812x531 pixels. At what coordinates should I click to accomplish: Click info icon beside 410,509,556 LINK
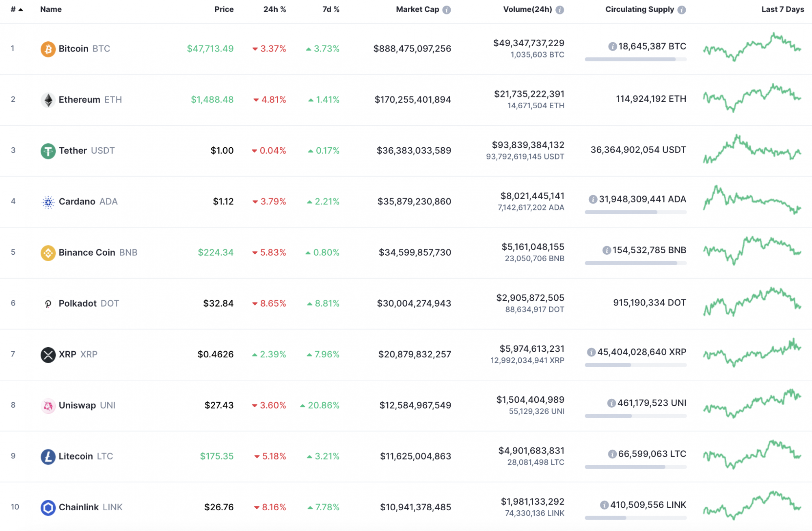(604, 505)
